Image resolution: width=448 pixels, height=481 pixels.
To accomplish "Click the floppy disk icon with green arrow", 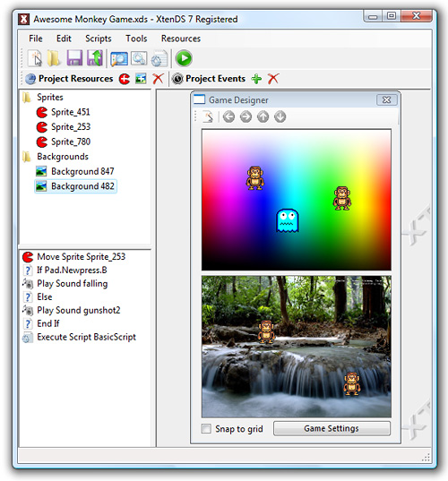I will pyautogui.click(x=94, y=58).
